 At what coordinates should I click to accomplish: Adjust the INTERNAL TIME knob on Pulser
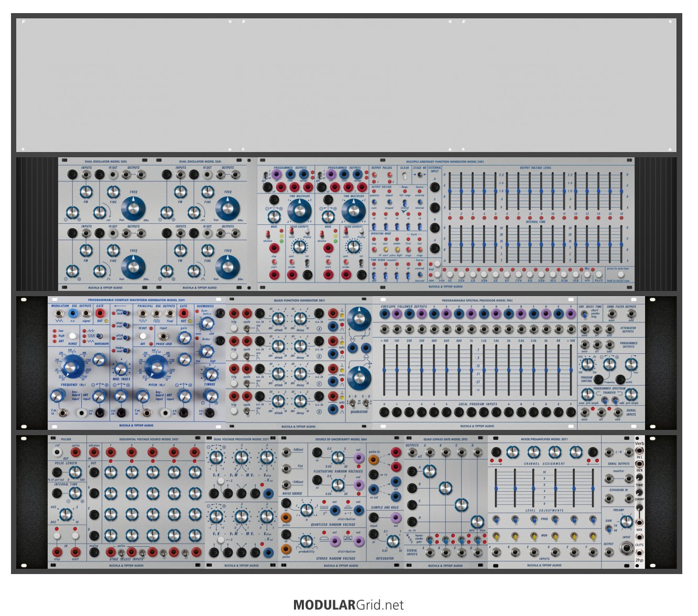tap(75, 494)
